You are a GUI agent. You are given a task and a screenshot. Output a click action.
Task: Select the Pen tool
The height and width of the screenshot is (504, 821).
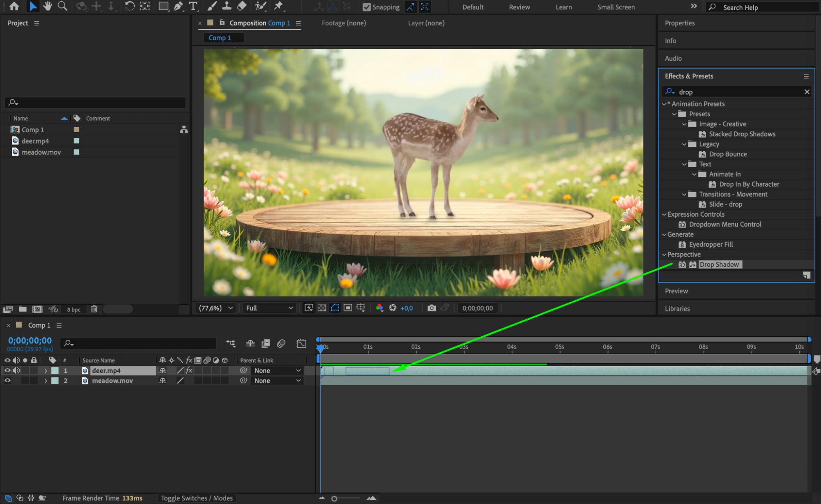(x=178, y=6)
